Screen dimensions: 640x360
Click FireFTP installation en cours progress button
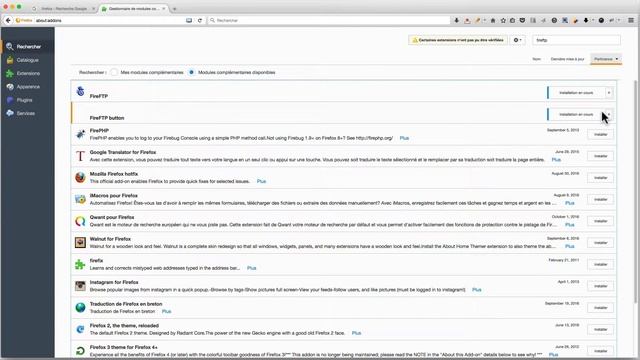576,93
